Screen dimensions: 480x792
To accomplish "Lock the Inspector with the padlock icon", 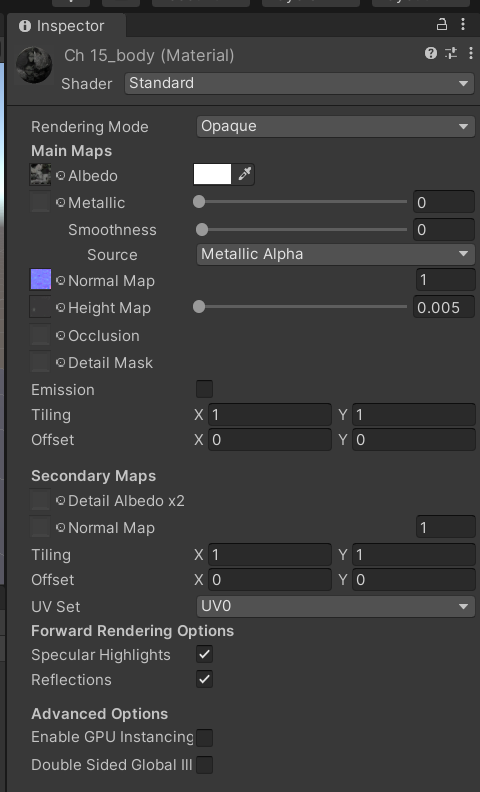I will pos(442,24).
